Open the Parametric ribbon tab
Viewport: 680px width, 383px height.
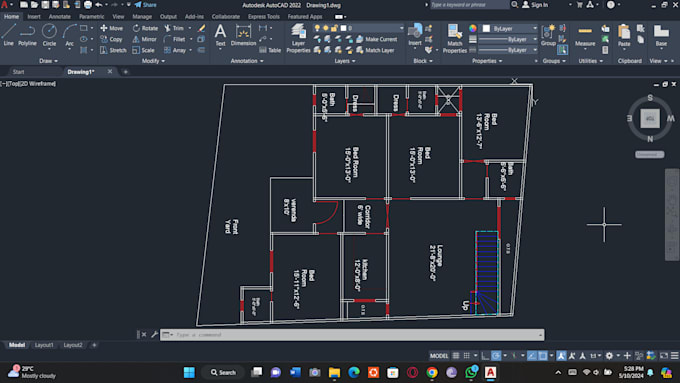click(92, 16)
